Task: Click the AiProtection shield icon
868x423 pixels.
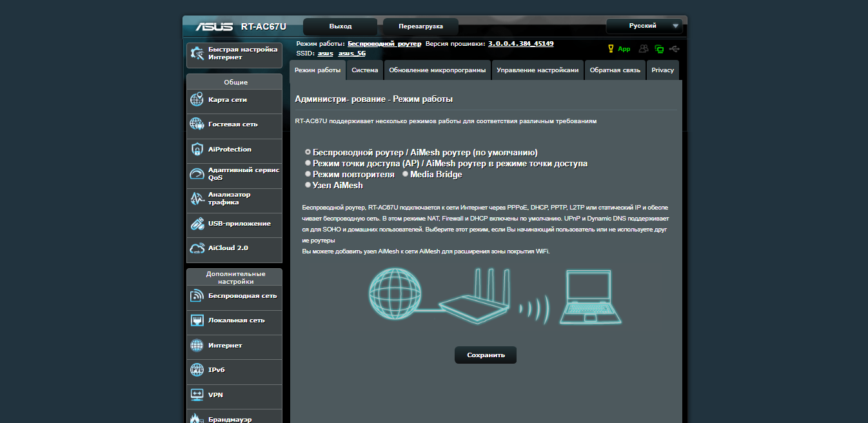Action: (x=197, y=150)
